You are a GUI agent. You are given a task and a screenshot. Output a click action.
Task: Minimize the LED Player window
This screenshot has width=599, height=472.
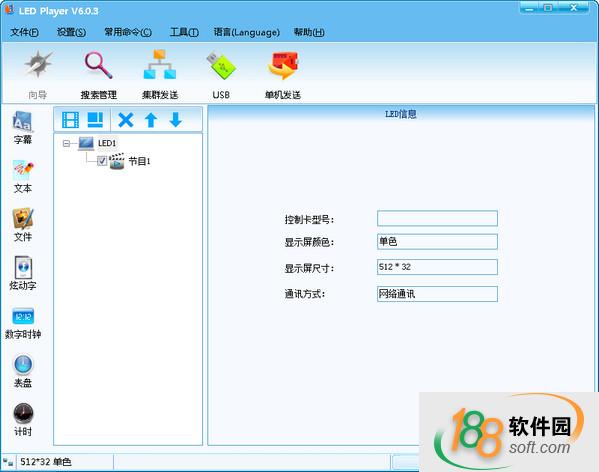tap(529, 8)
